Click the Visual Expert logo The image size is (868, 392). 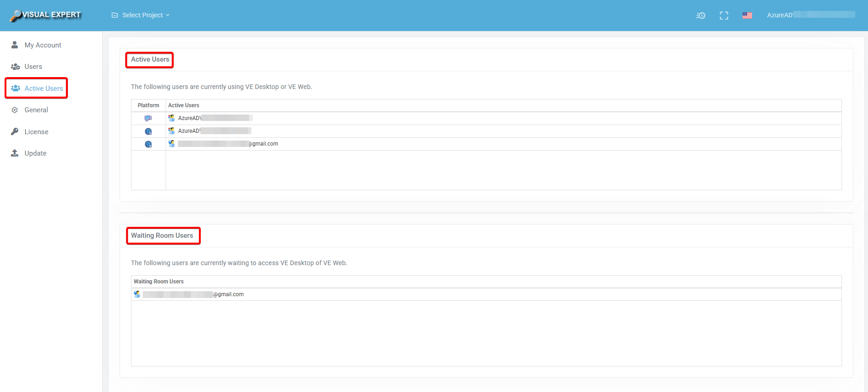coord(46,15)
